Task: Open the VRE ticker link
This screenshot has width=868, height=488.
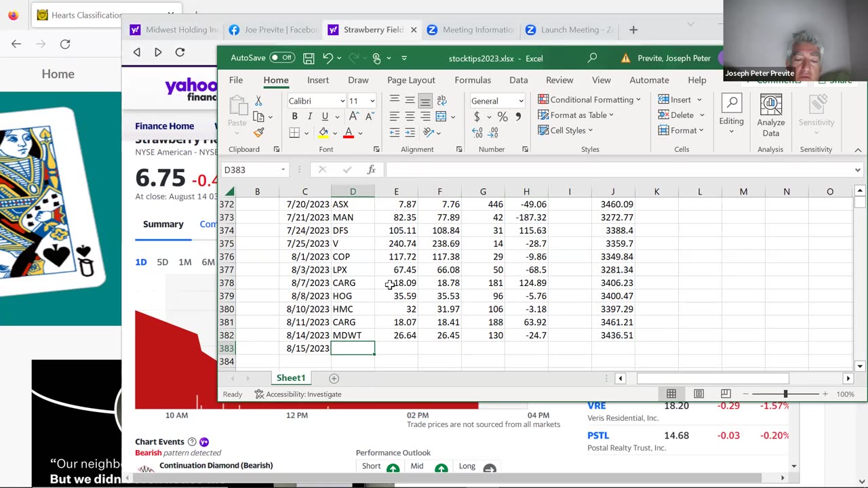Action: pyautogui.click(x=597, y=406)
